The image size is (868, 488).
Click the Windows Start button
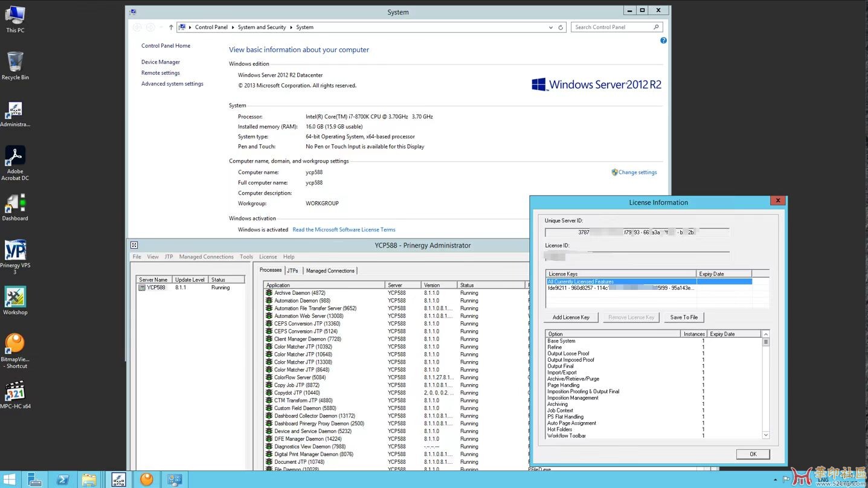10,480
